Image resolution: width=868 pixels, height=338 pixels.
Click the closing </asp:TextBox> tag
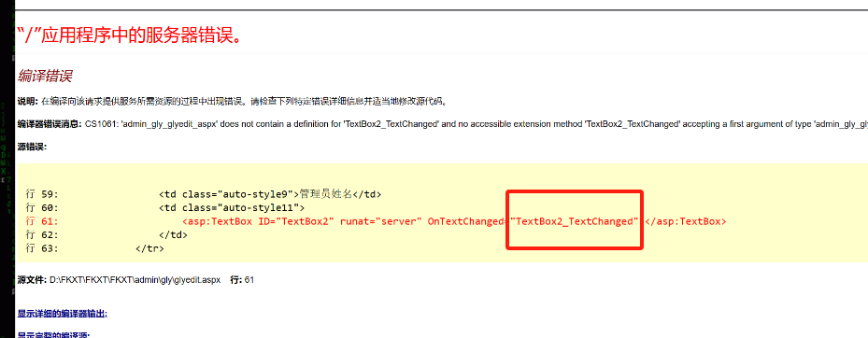(x=685, y=221)
